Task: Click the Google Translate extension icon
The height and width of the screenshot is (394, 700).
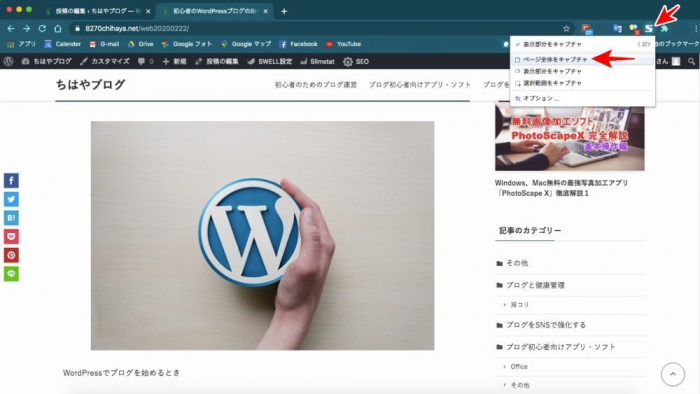Action: tap(617, 29)
